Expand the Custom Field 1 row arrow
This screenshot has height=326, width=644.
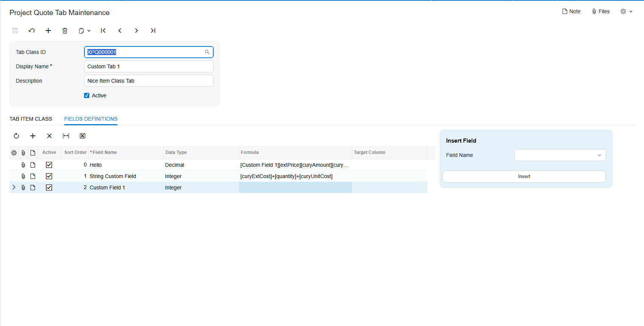pyautogui.click(x=14, y=187)
